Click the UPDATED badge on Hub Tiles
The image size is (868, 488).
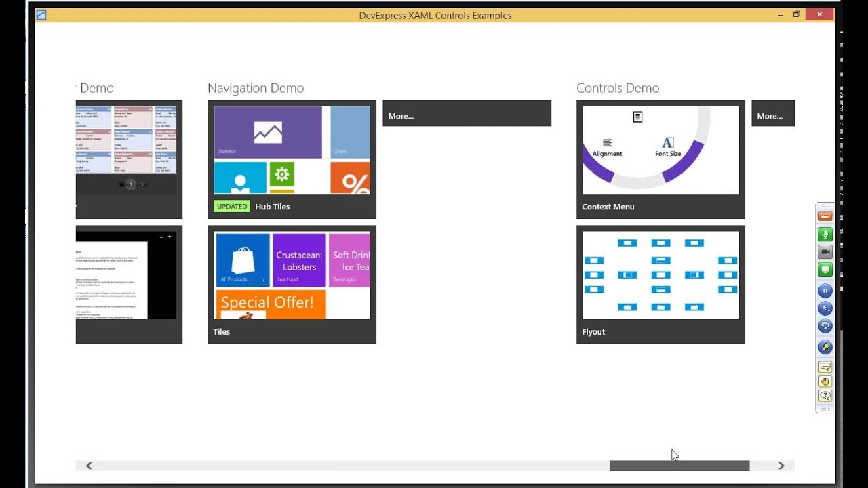click(x=232, y=207)
